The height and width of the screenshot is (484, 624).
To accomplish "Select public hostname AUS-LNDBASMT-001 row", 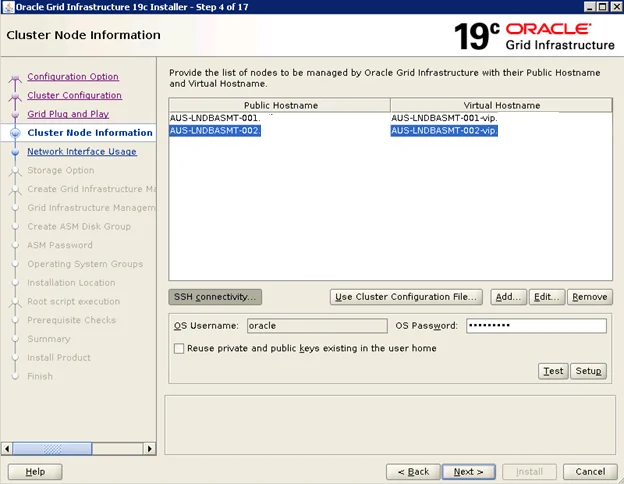I will [x=215, y=118].
